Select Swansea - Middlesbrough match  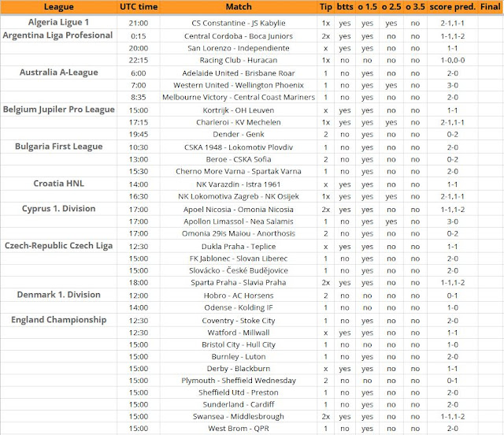[x=239, y=417]
